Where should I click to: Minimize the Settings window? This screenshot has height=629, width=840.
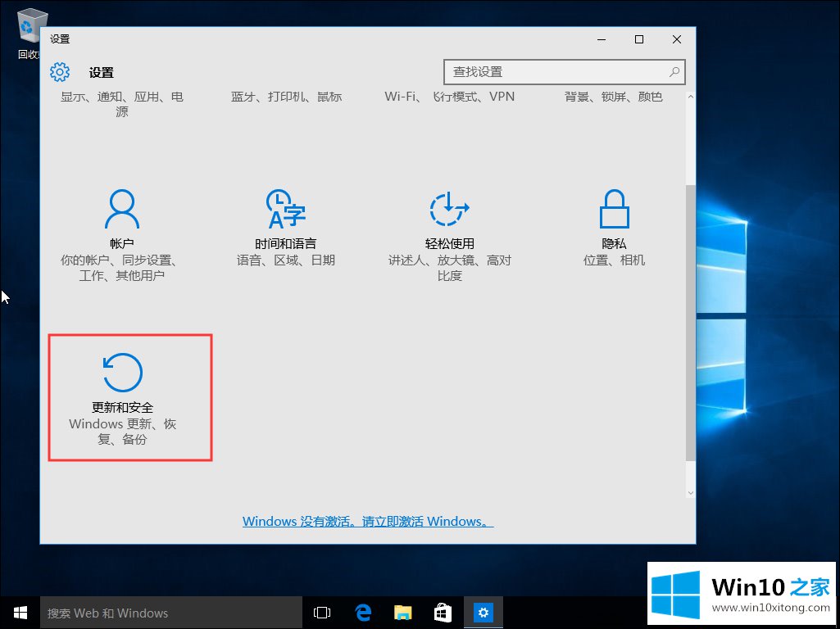coord(602,39)
